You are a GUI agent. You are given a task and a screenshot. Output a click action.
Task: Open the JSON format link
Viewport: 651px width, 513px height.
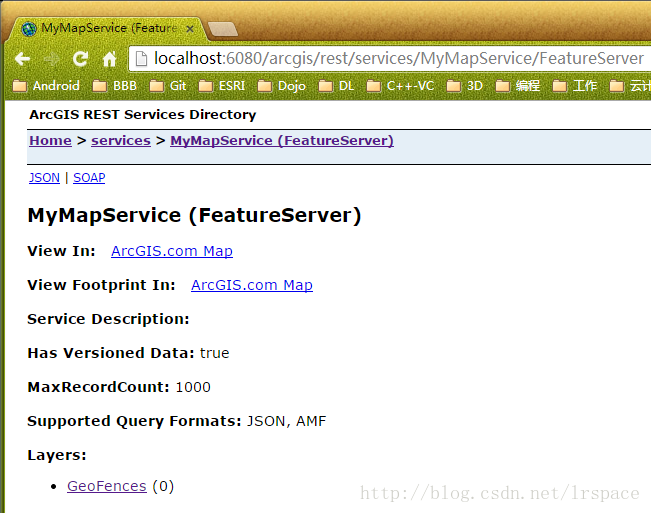click(44, 178)
